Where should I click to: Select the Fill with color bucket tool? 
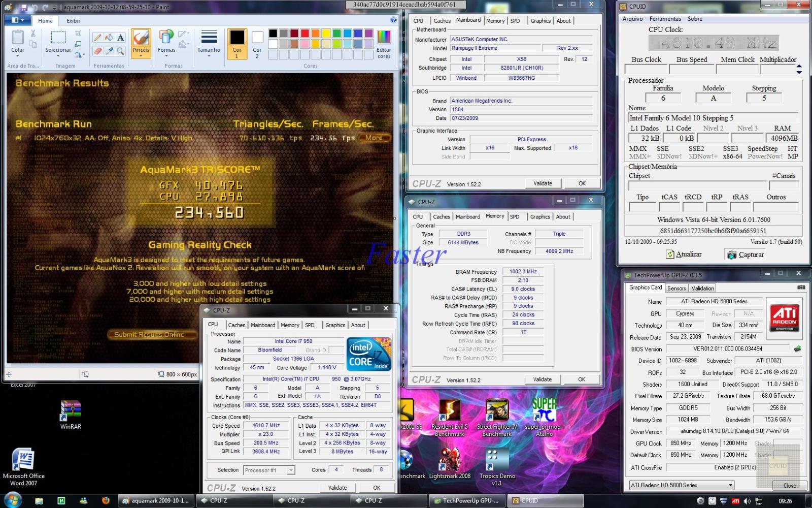109,38
